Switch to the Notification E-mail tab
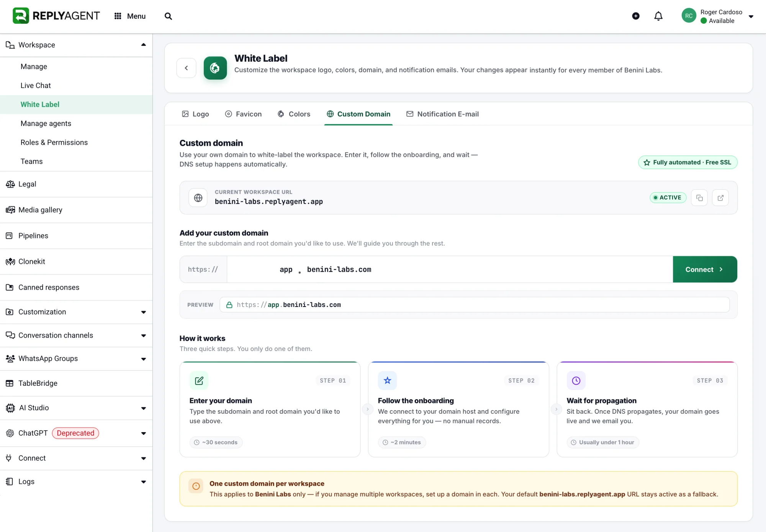This screenshot has height=532, width=766. [x=442, y=114]
